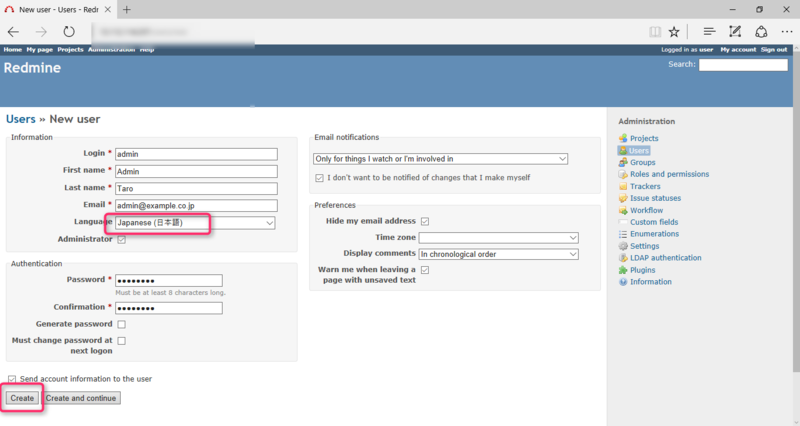Go back with browser back arrow
The image size is (800, 426).
[13, 32]
